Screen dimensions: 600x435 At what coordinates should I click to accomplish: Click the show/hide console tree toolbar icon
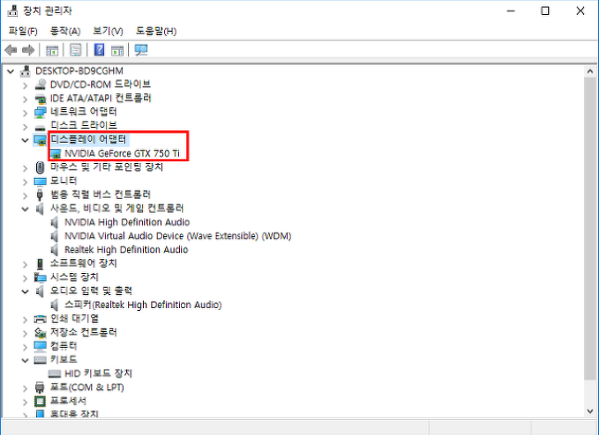coord(52,50)
